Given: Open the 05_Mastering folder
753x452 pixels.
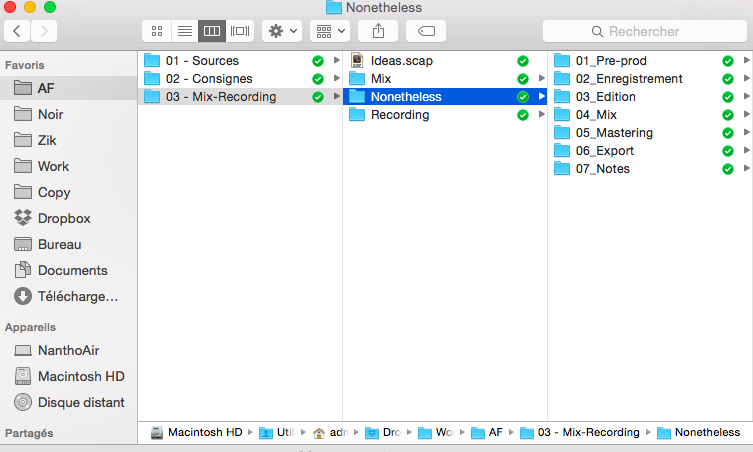Looking at the screenshot, I should point(650,133).
